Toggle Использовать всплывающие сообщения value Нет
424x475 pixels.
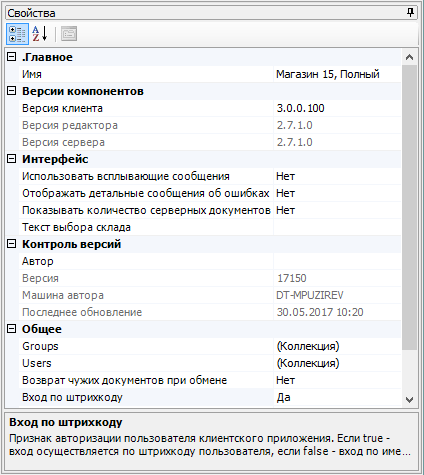click(337, 176)
